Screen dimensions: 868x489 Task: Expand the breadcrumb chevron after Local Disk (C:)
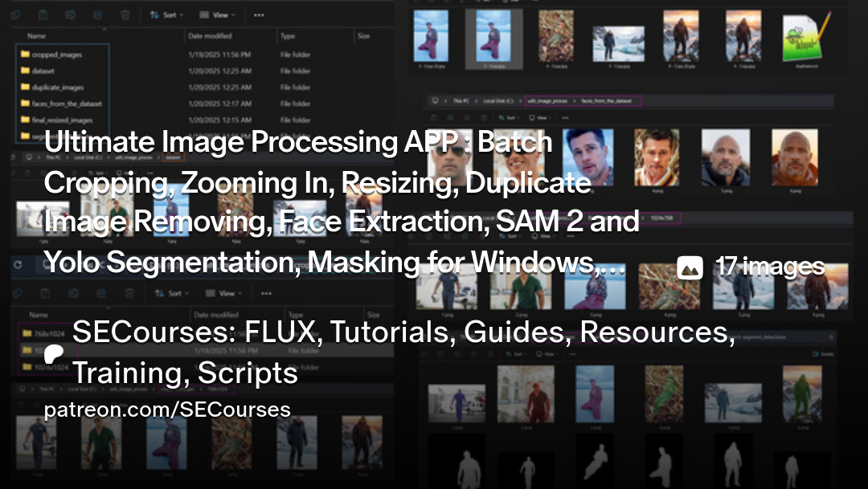[x=518, y=100]
